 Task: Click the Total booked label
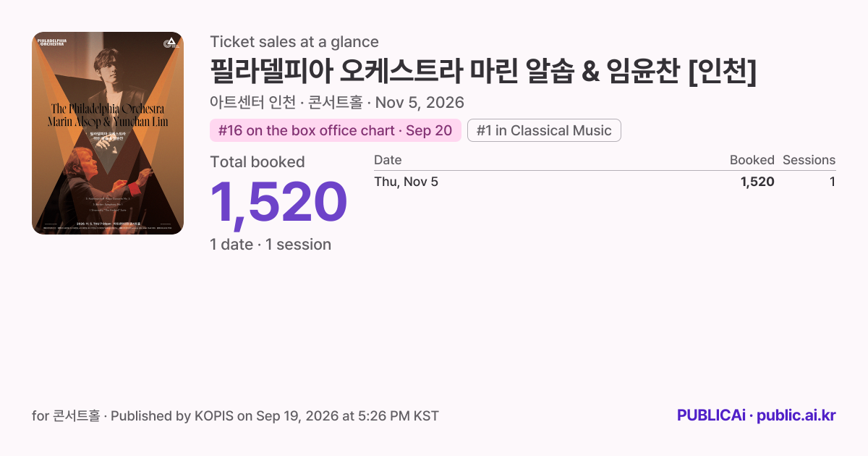[x=258, y=162]
